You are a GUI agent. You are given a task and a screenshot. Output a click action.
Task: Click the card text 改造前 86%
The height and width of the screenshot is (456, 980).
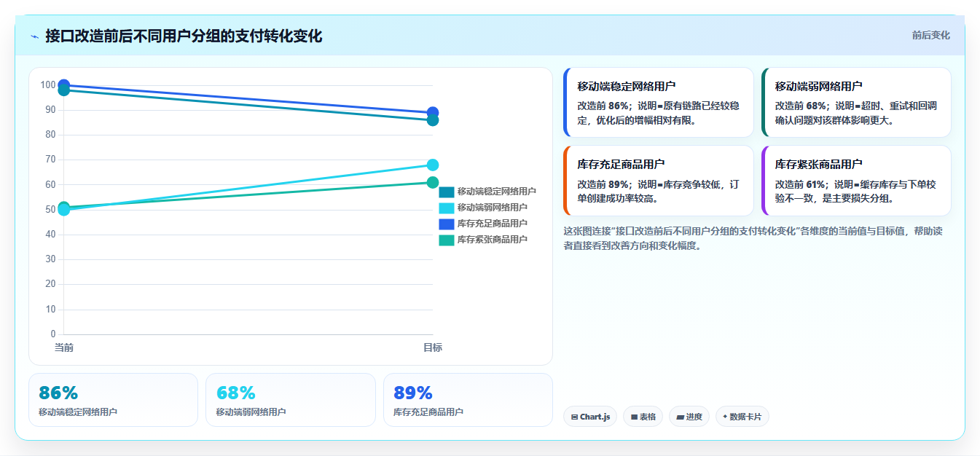tap(604, 106)
